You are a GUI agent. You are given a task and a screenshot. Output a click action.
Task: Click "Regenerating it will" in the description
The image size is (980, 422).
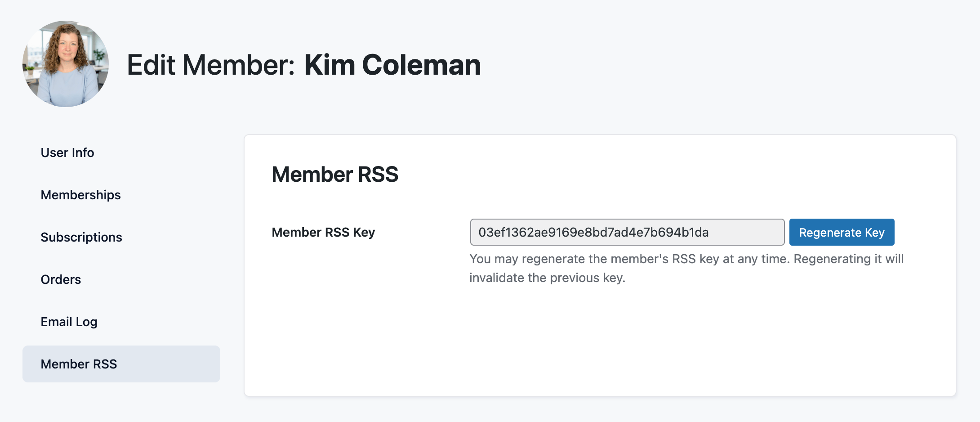848,259
